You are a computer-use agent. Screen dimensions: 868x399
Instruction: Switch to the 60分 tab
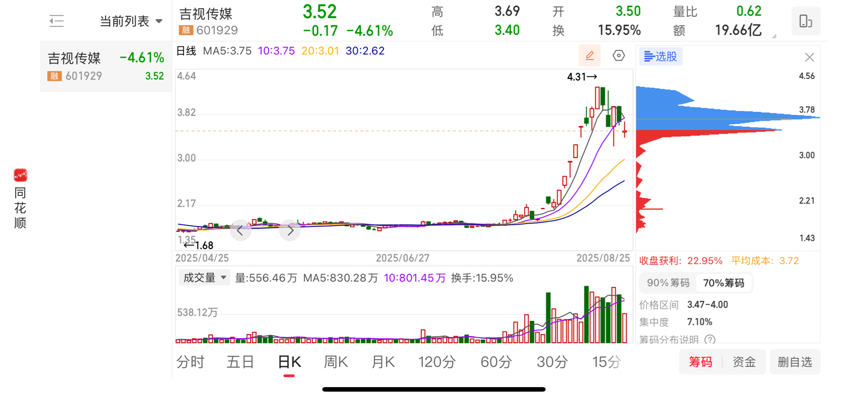tap(496, 362)
